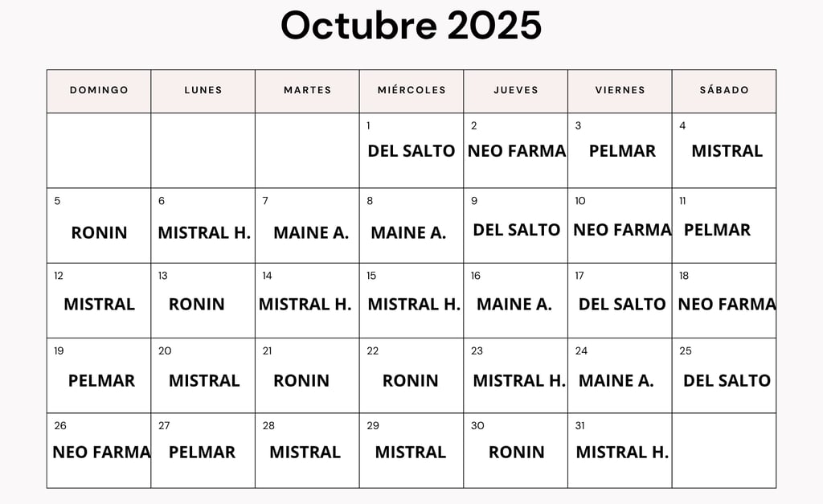Image resolution: width=823 pixels, height=504 pixels.
Task: Select October 18 NEO FARMA cell
Action: [725, 304]
